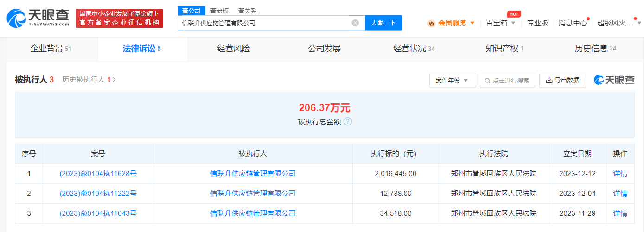Expand the 历史被执行人 chevron link
This screenshot has width=644, height=232.
click(x=114, y=80)
